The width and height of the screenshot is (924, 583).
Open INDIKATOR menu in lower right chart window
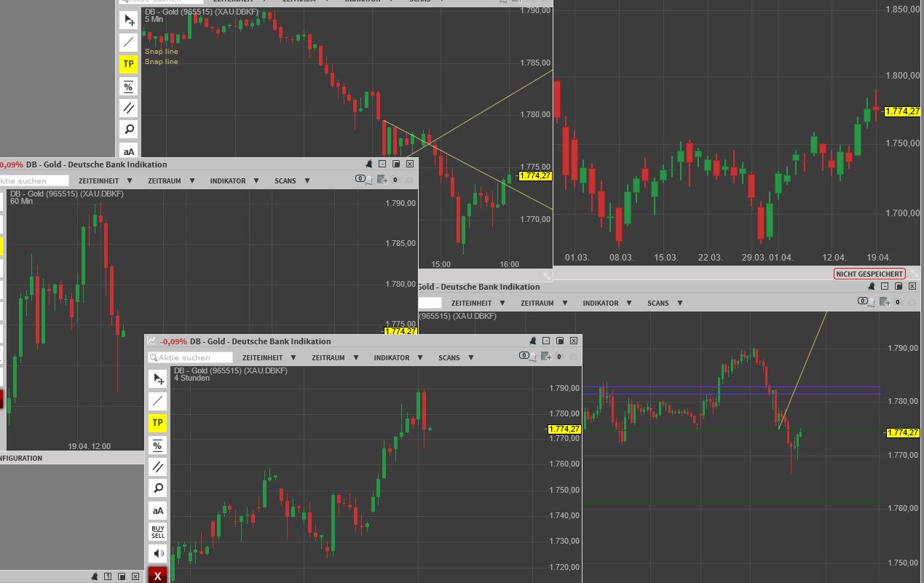coord(607,303)
